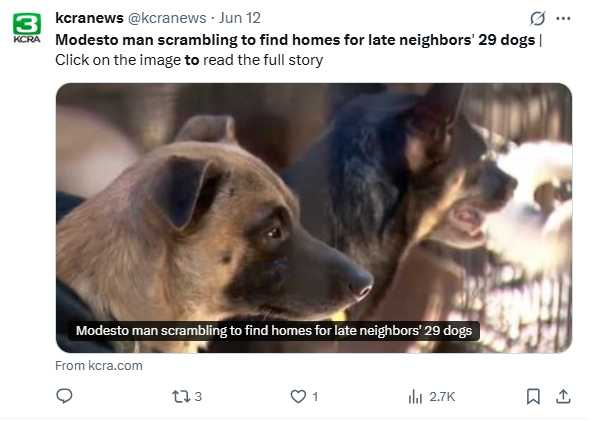Click the 'read the full story' text line
Image resolution: width=596 pixels, height=421 pixels.
[x=263, y=60]
